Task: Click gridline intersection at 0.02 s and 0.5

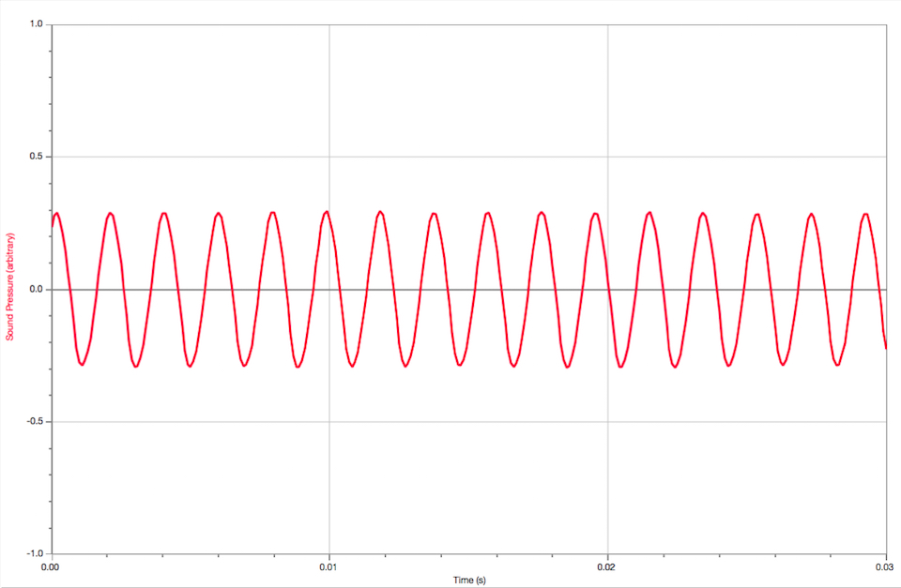Action: (x=608, y=157)
